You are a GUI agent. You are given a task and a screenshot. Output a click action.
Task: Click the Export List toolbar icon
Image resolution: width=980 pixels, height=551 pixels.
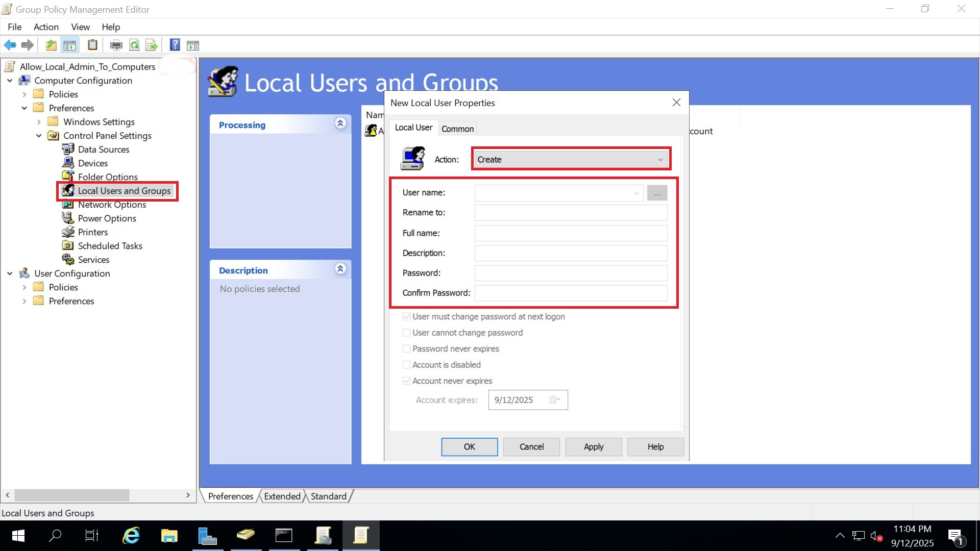(x=152, y=45)
